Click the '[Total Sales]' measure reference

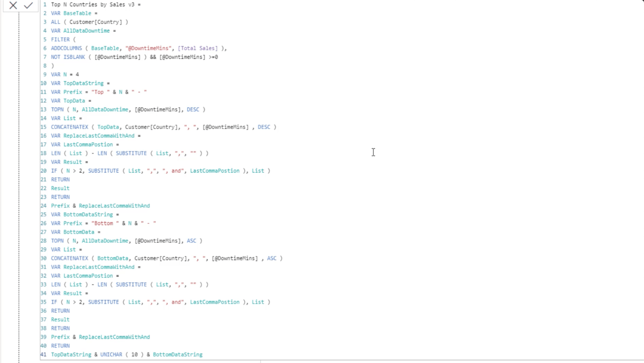(197, 48)
